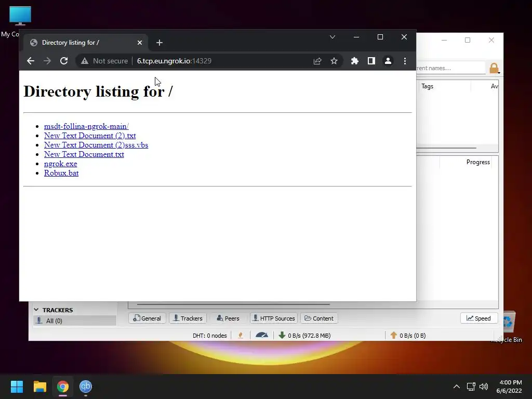Switch to the Trackers tab in qBittorrent

[188, 318]
